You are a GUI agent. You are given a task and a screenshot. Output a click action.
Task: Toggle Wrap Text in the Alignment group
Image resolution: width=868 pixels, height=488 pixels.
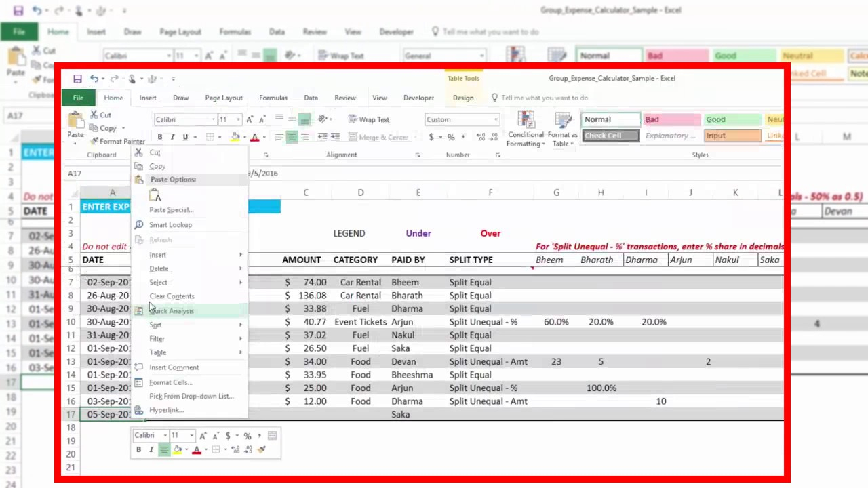(x=368, y=119)
